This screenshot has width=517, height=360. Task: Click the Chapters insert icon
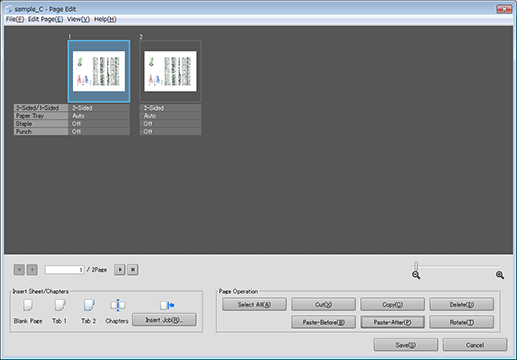[x=118, y=305]
